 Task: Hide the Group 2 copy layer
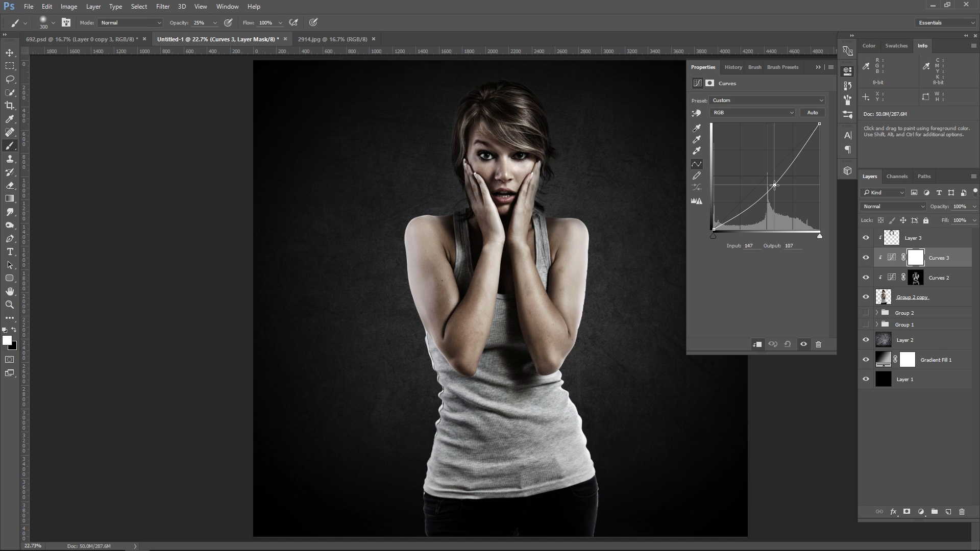click(866, 297)
